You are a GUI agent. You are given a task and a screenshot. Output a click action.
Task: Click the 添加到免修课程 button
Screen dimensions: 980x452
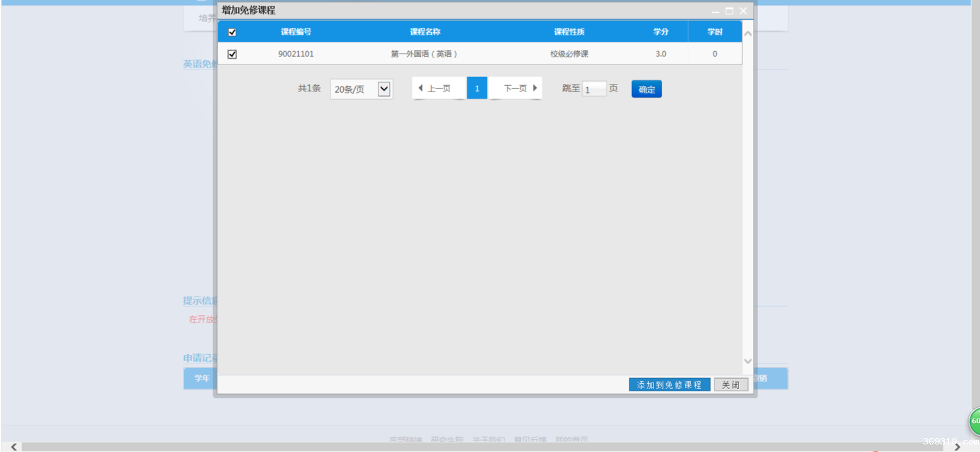click(x=669, y=384)
